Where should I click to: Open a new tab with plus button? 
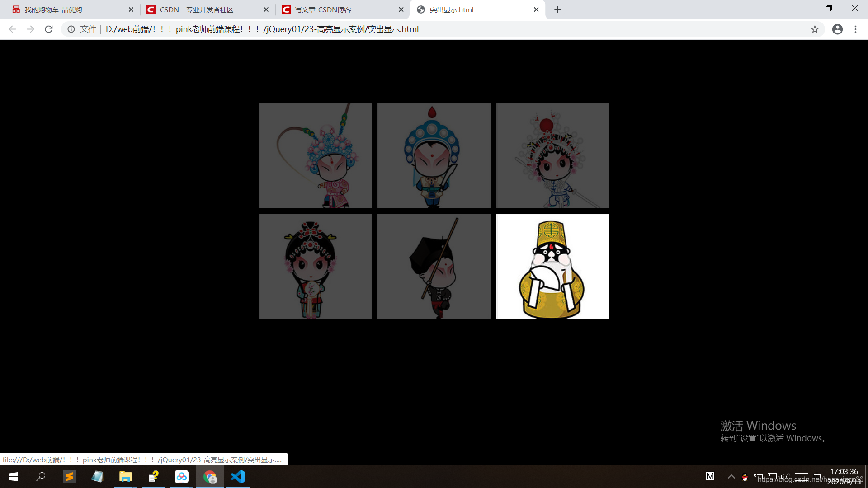tap(557, 9)
